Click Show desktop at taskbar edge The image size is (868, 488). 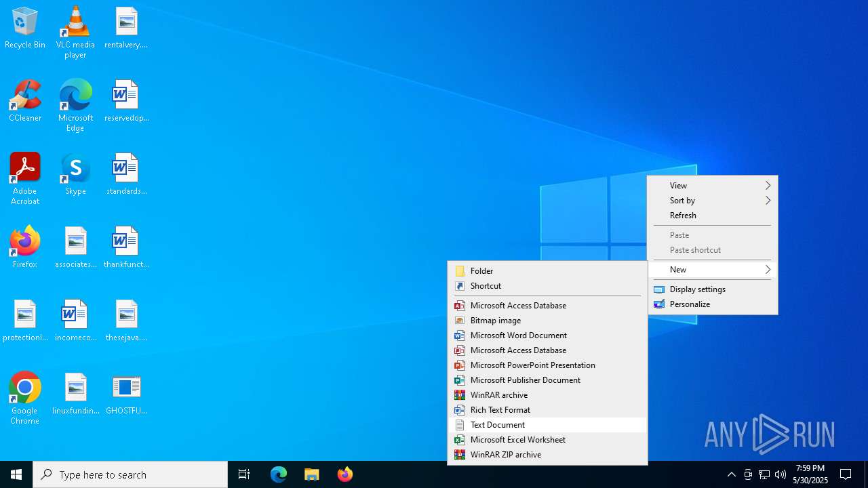click(x=866, y=474)
